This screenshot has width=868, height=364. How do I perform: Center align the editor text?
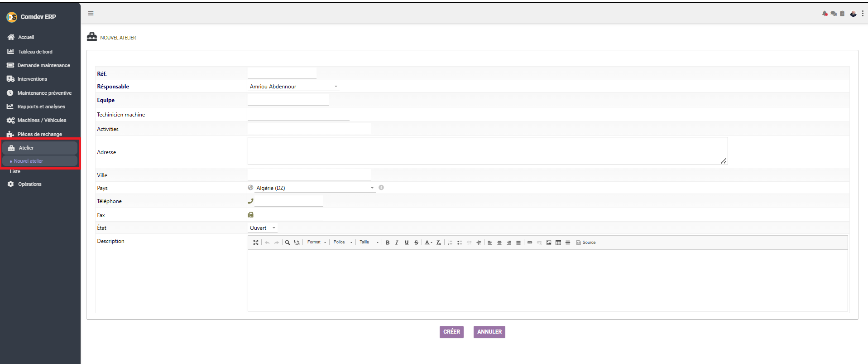click(x=499, y=243)
